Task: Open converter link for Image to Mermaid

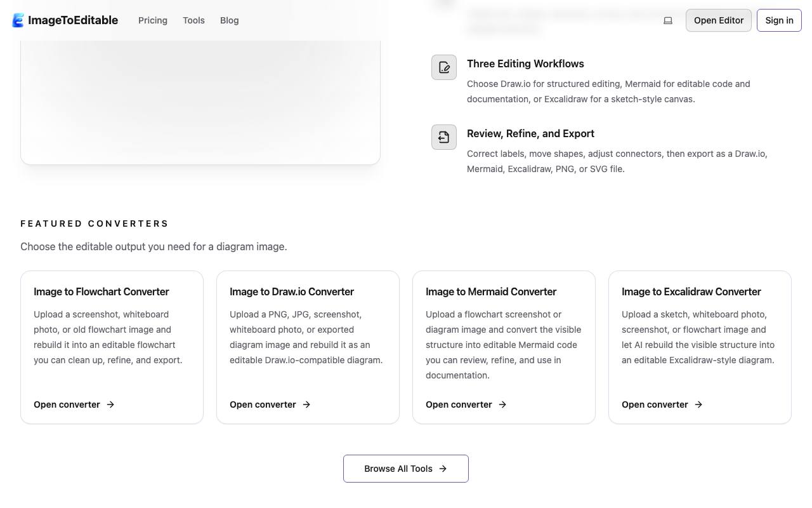Action: coord(466,404)
